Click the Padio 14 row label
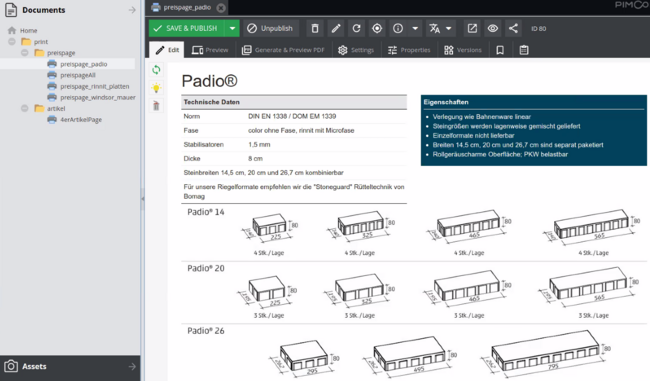 point(206,212)
